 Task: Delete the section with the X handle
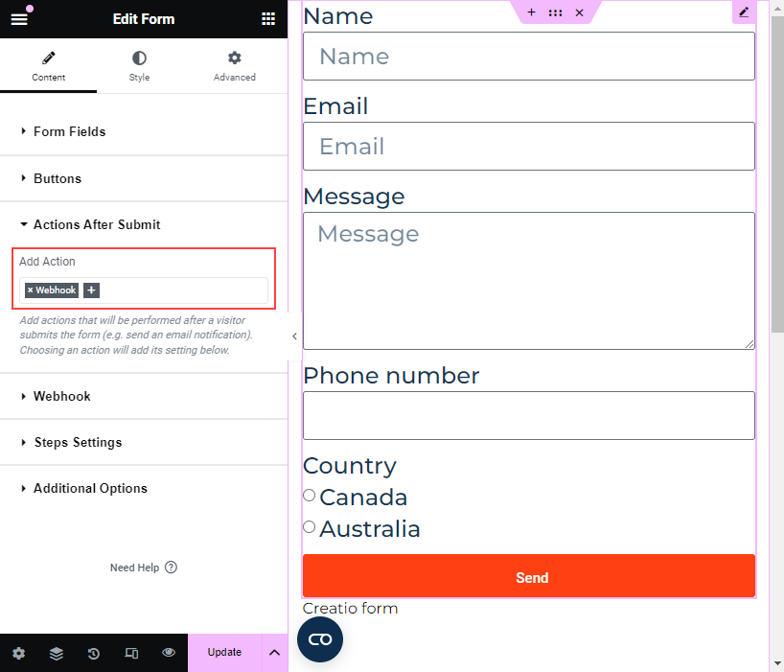579,13
